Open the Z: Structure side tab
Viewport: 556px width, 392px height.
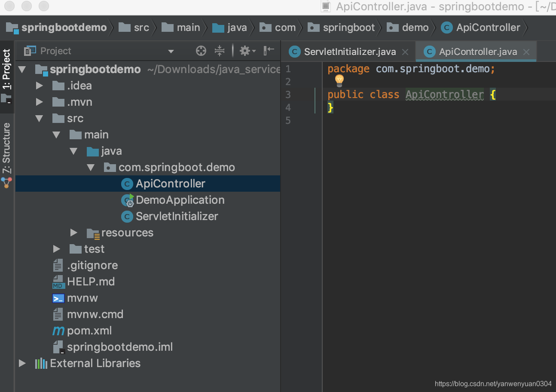coord(6,148)
